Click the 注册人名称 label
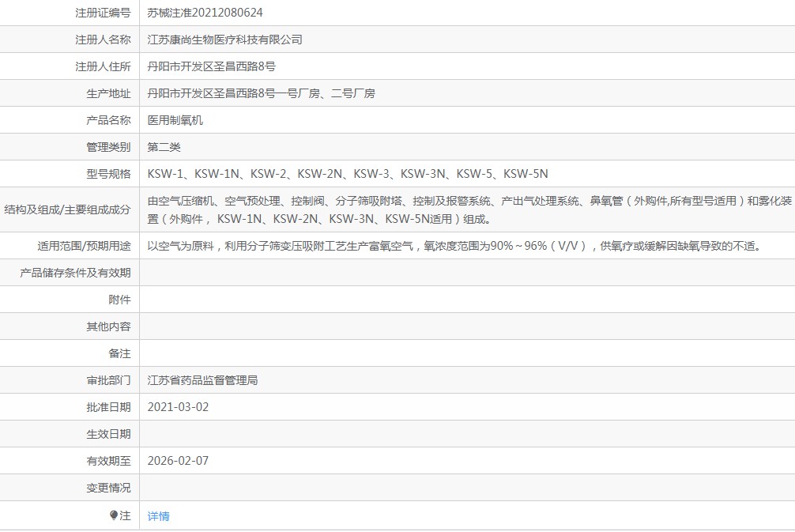 click(103, 40)
